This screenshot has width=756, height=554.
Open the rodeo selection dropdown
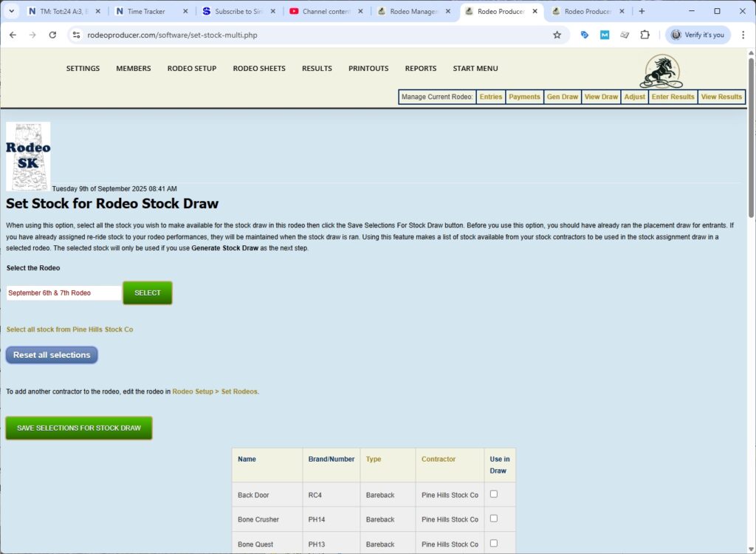(63, 293)
